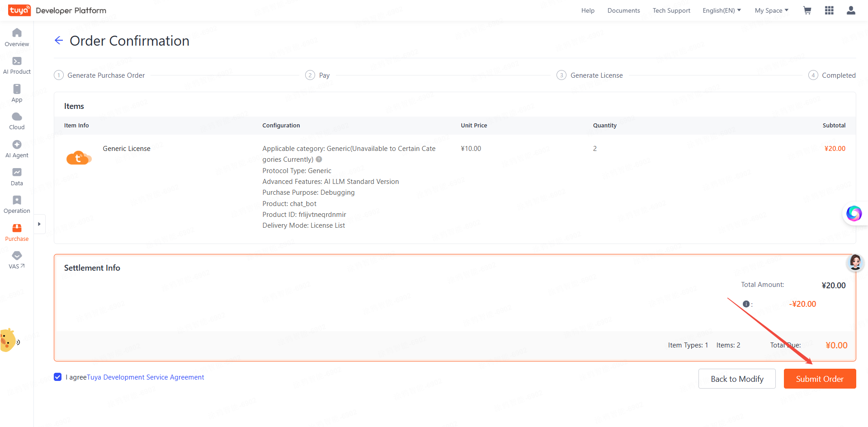
Task: Click the Back to Modify button
Action: 737,379
